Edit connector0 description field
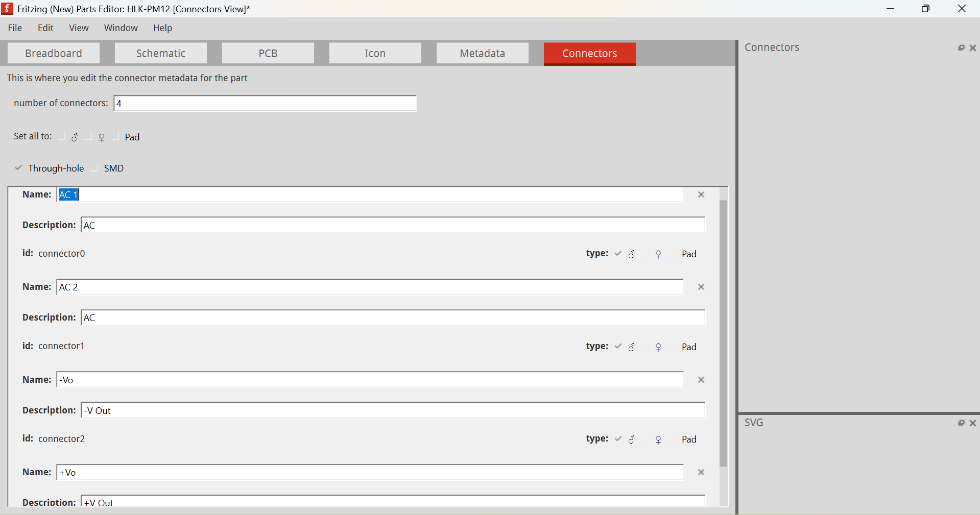This screenshot has width=980, height=515. point(393,225)
